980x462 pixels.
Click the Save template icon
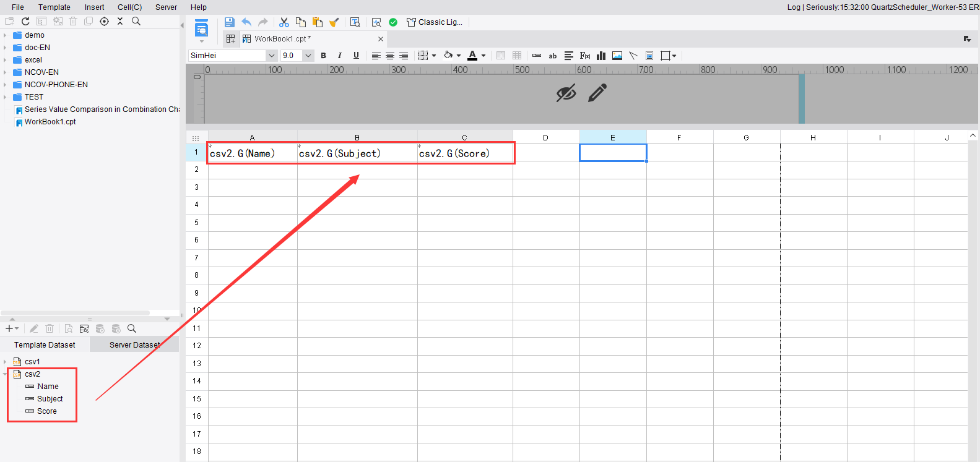tap(229, 22)
